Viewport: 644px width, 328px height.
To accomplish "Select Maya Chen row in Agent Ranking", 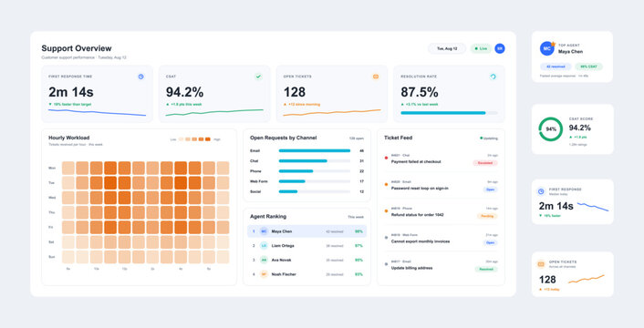I will point(306,231).
